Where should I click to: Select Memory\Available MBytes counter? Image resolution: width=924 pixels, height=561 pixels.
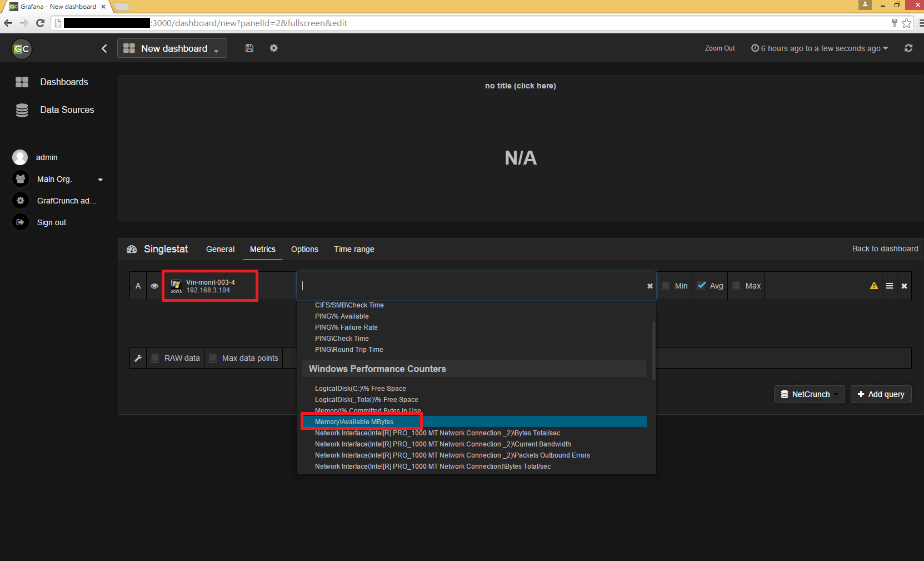[475, 422]
